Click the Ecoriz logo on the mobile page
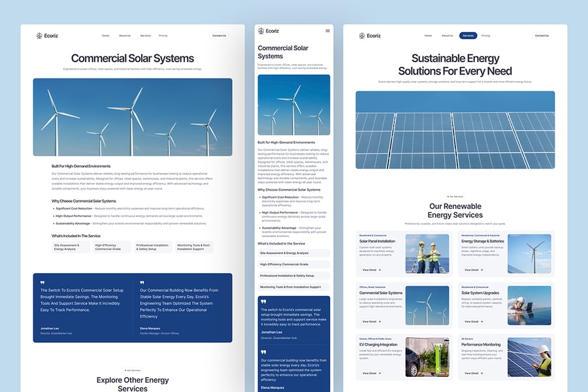The image size is (588, 392). 269,31
